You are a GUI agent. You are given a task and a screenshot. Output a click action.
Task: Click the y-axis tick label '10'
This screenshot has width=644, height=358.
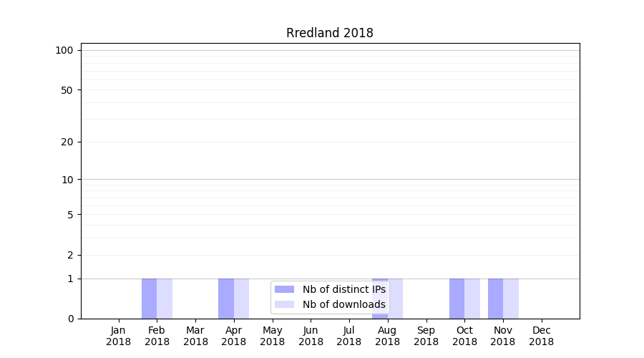67,180
